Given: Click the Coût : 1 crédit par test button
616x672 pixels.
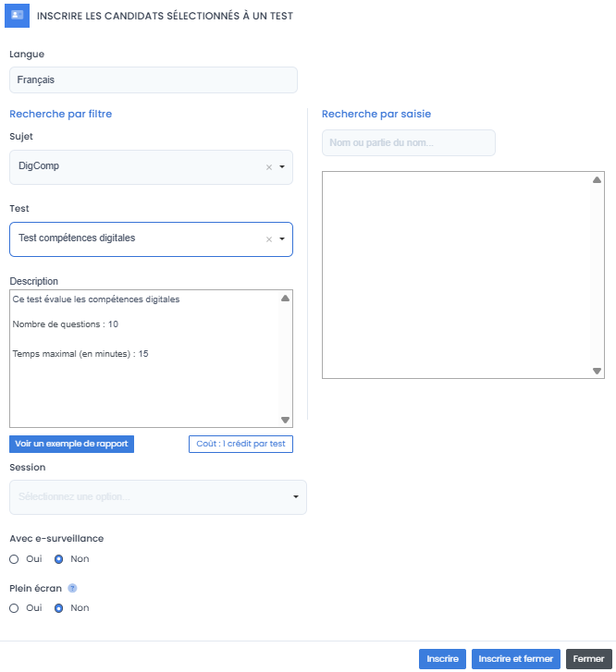Looking at the screenshot, I should [240, 444].
